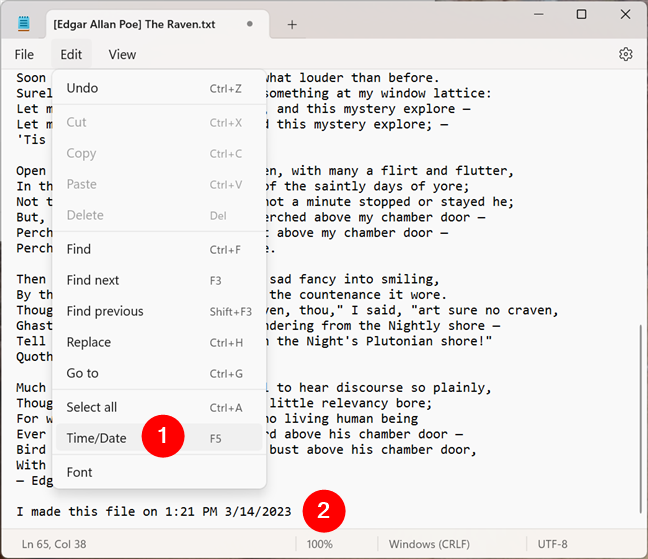Add a new tab with plus button
Image resolution: width=648 pixels, height=559 pixels.
[292, 24]
